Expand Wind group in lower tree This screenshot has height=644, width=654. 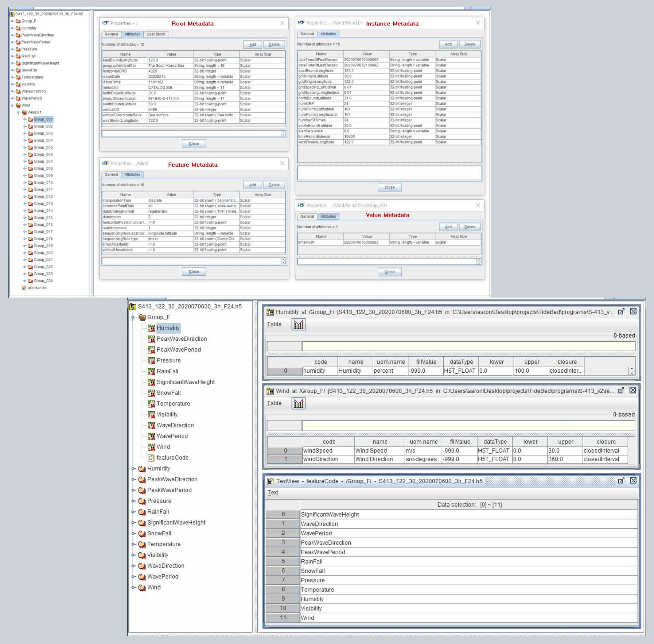coord(133,587)
